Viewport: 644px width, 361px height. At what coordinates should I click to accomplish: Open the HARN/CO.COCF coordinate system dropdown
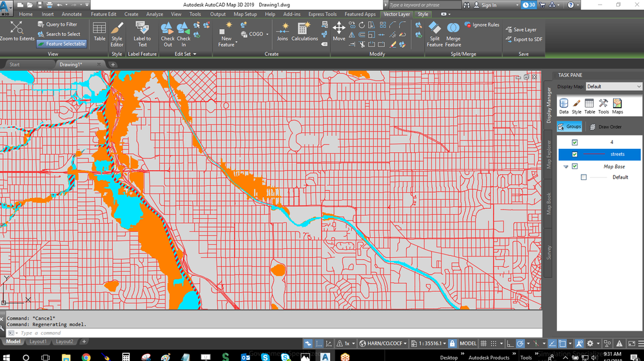[383, 344]
